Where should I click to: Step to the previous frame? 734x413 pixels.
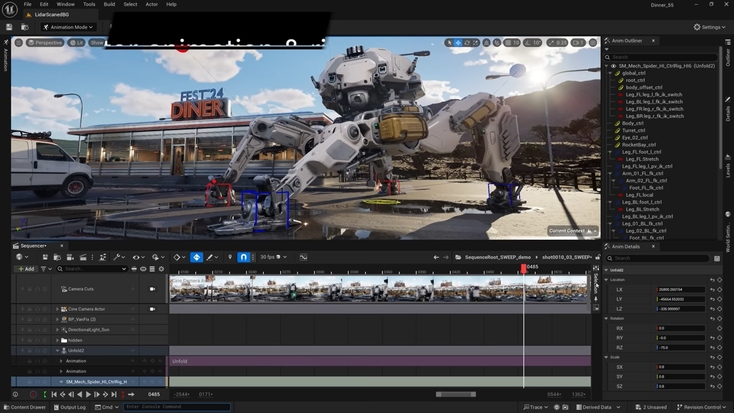point(71,395)
